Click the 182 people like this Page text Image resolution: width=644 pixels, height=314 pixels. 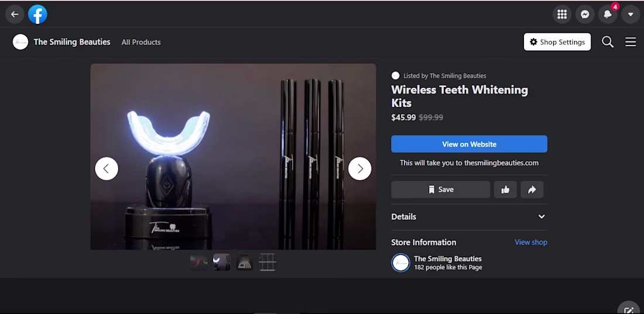point(448,267)
